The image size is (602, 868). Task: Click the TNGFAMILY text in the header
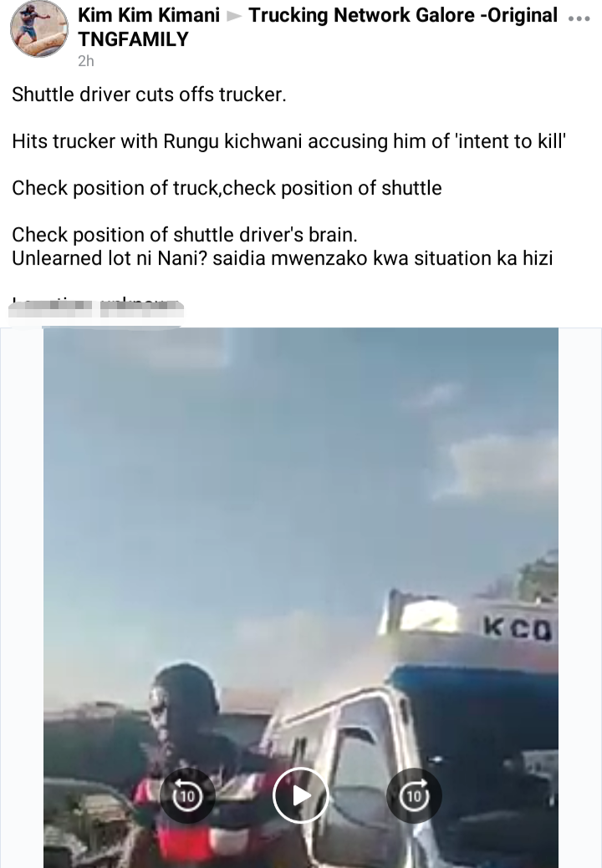pyautogui.click(x=134, y=39)
